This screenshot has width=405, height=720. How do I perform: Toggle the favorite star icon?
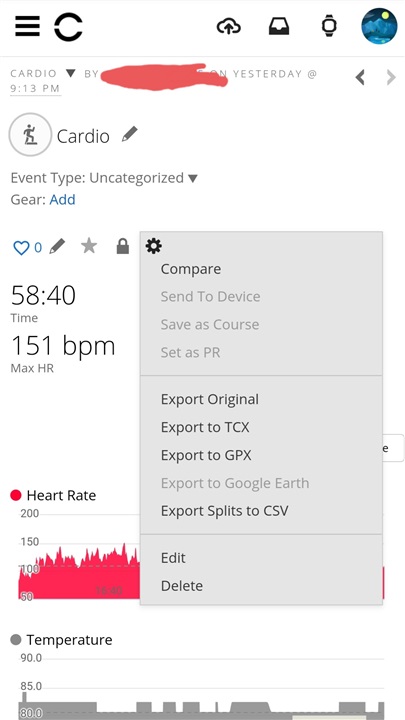(x=89, y=247)
